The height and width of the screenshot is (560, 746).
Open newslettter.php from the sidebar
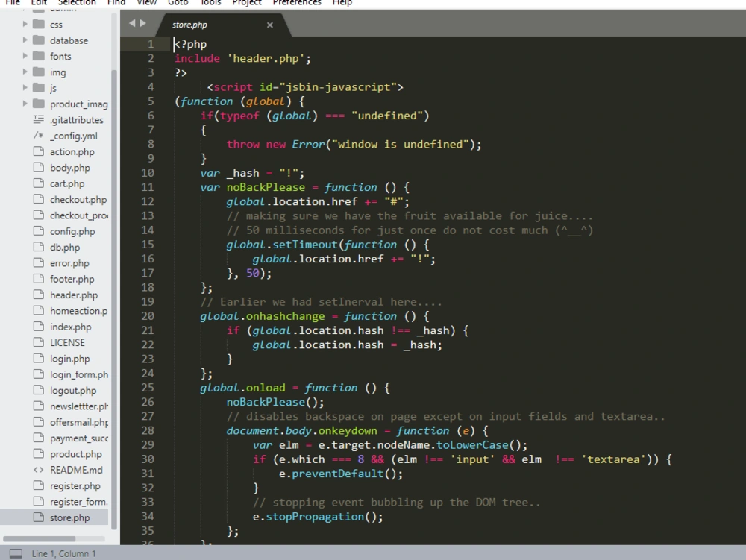click(79, 406)
